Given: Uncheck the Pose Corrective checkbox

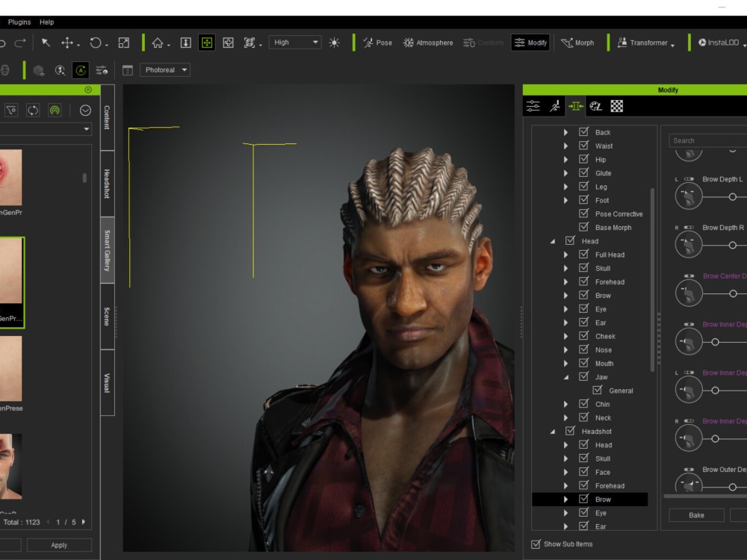Looking at the screenshot, I should tap(583, 214).
